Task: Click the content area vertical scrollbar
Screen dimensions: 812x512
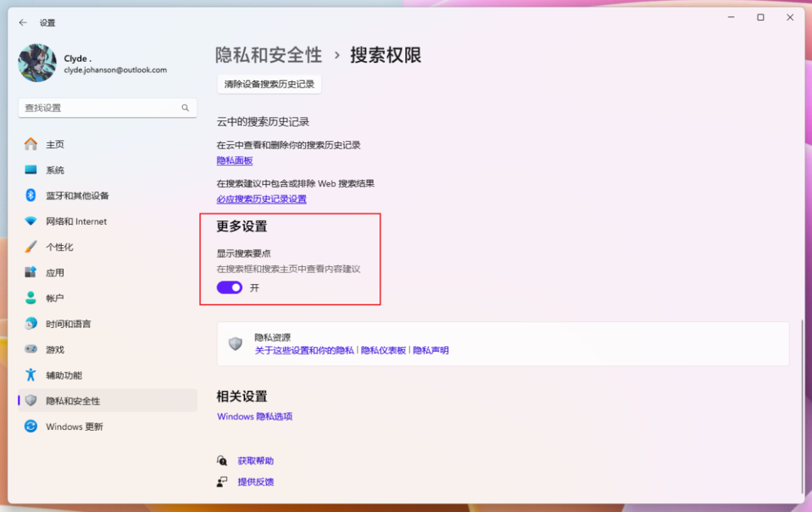Action: click(x=802, y=407)
